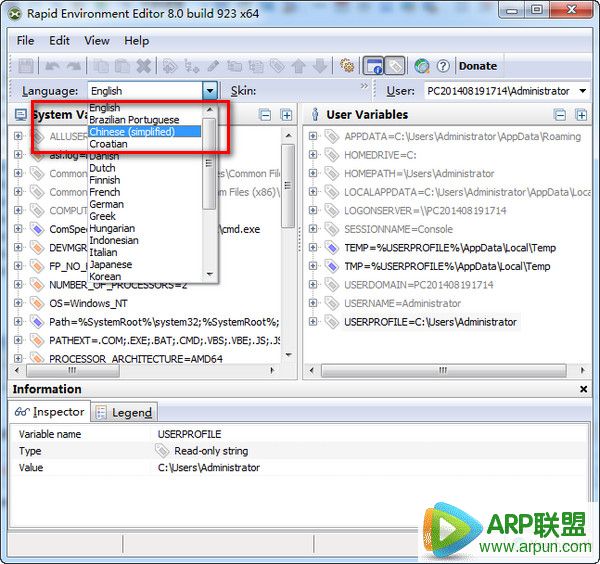
Task: Click the ComSpec variable blue tag icon
Action: tap(37, 229)
